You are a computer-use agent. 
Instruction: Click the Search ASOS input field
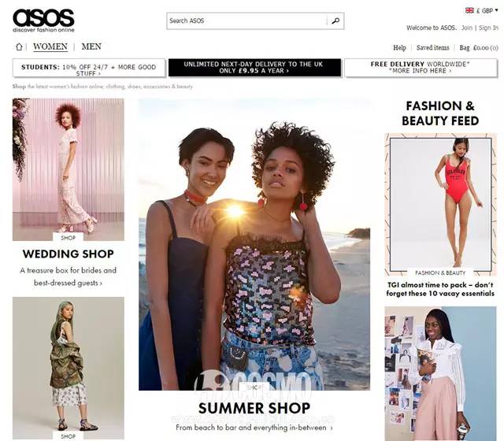click(x=246, y=21)
